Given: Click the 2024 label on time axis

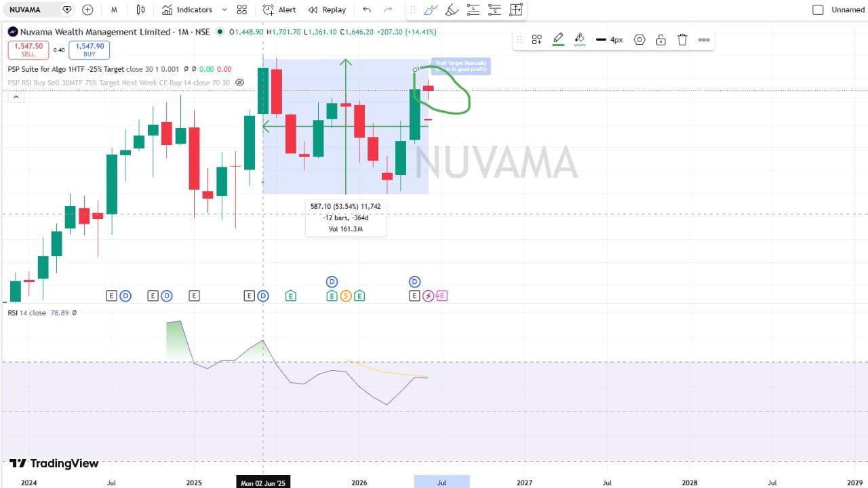Looking at the screenshot, I should point(28,483).
